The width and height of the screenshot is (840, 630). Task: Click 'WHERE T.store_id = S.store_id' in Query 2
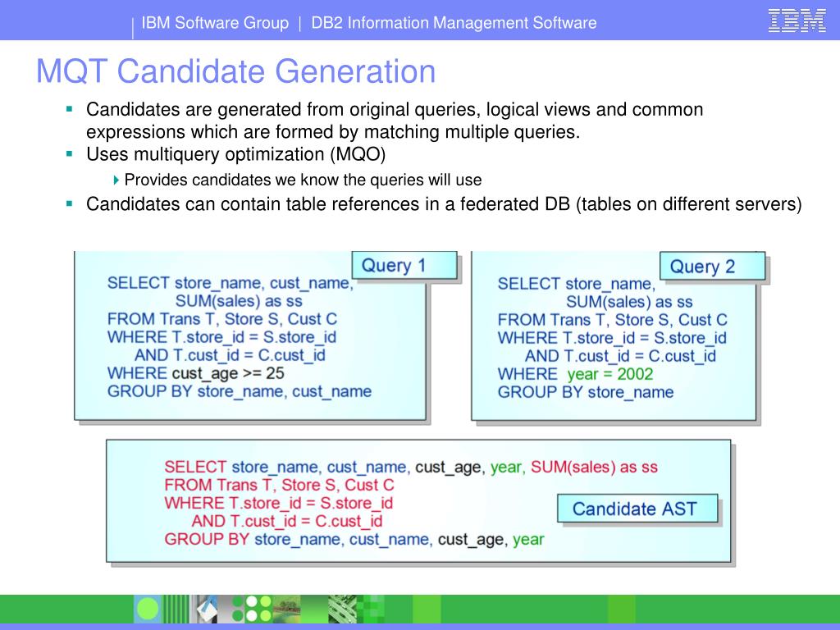click(612, 338)
